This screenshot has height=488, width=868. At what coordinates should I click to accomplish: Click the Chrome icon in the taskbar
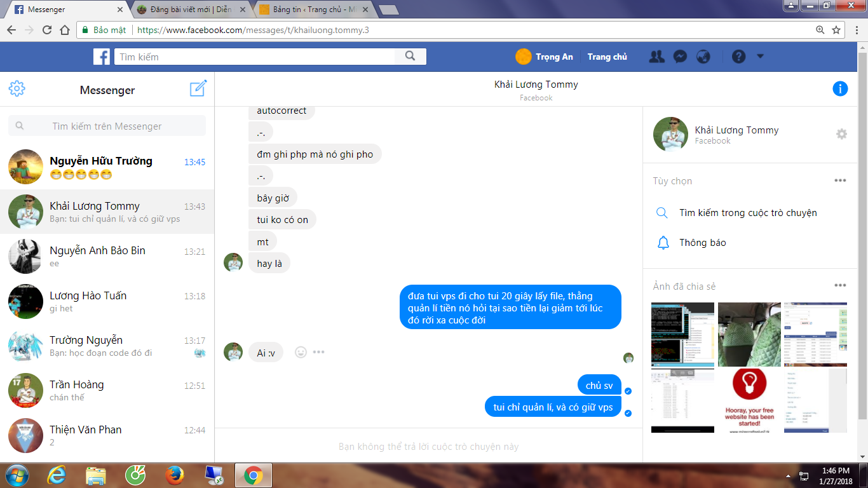tap(254, 475)
